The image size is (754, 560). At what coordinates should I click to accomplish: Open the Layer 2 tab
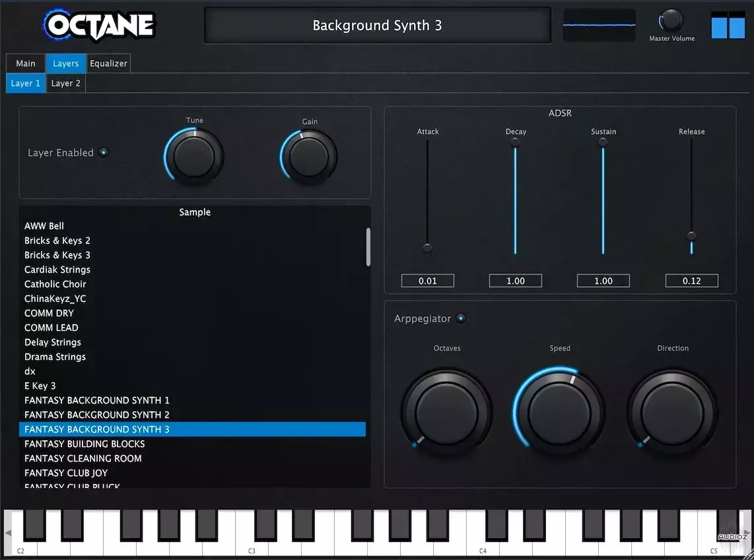click(x=65, y=83)
